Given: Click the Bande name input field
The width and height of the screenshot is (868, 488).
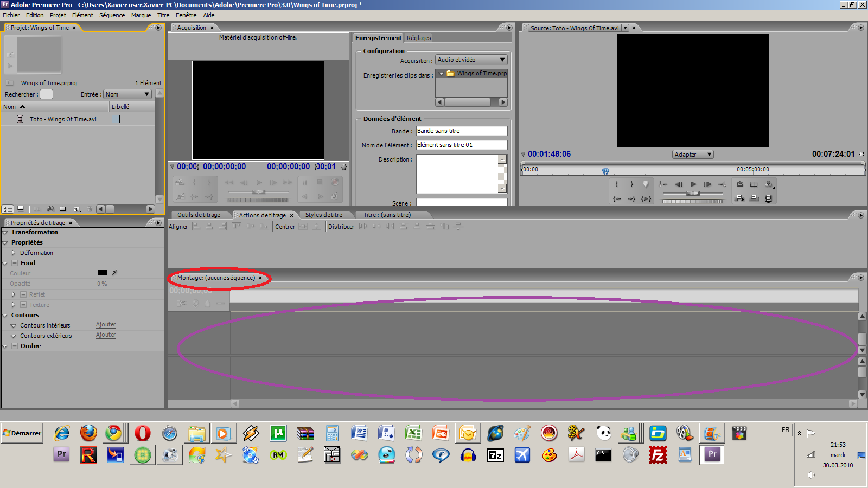Looking at the screenshot, I should tap(462, 131).
